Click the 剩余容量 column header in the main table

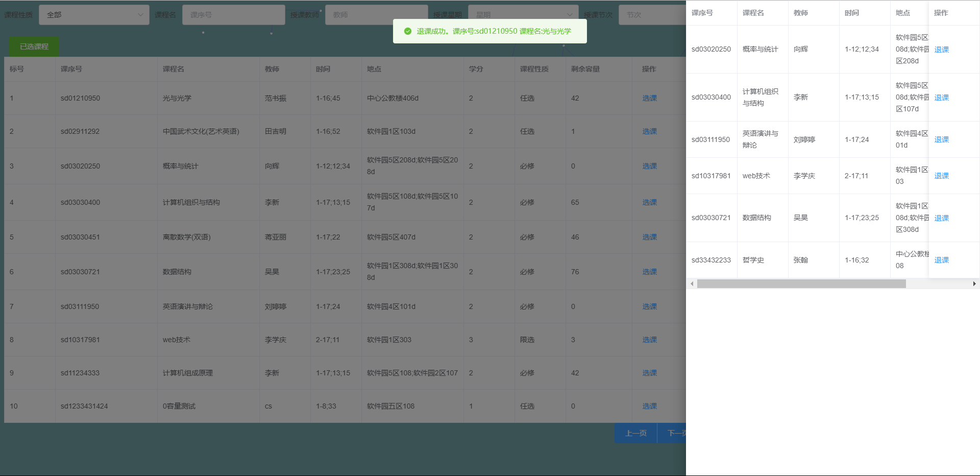pos(585,69)
